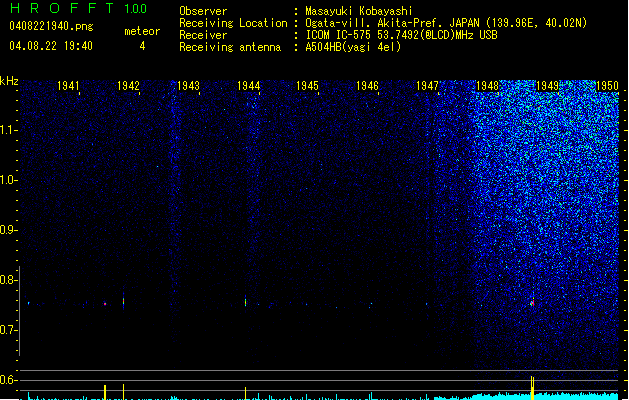Click the 0.7 kHz axis label
This screenshot has height=400, width=629.
click(x=8, y=330)
